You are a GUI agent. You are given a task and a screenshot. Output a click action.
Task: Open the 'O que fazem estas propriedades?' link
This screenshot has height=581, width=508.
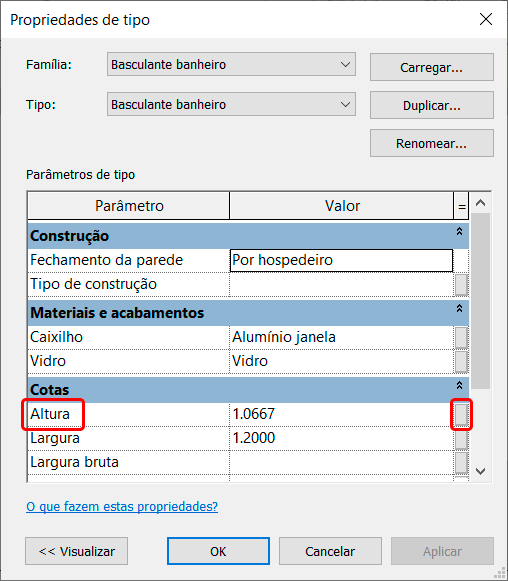(x=122, y=507)
